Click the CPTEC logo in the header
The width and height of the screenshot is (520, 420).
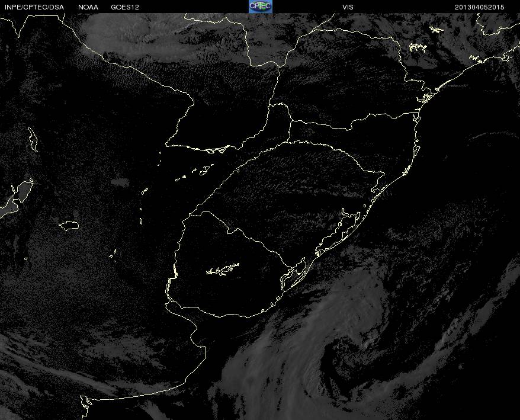[261, 7]
